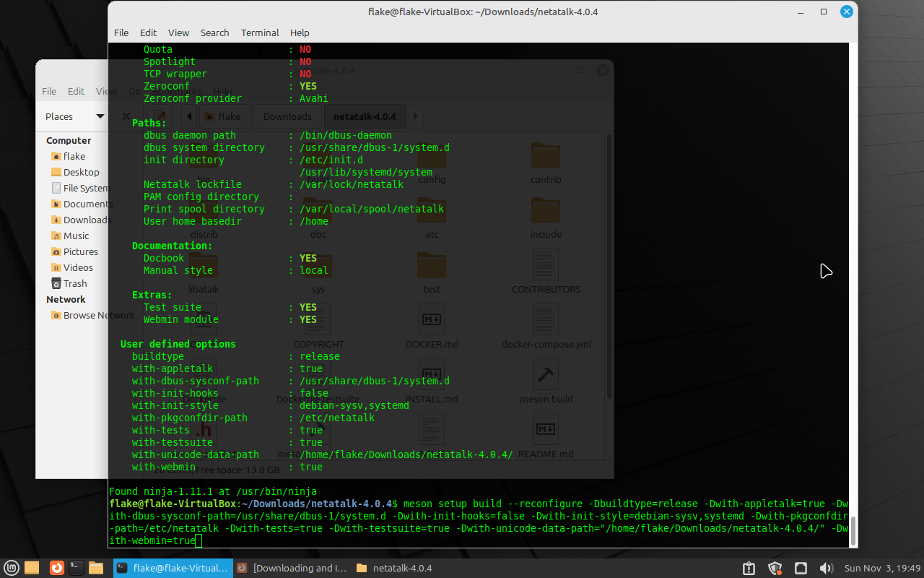
Task: Open Pictures in the file manager sidebar
Action: [x=74, y=251]
